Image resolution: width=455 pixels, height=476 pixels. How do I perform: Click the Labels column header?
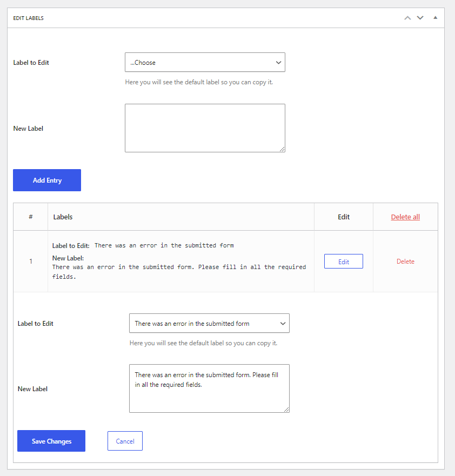[x=63, y=217]
